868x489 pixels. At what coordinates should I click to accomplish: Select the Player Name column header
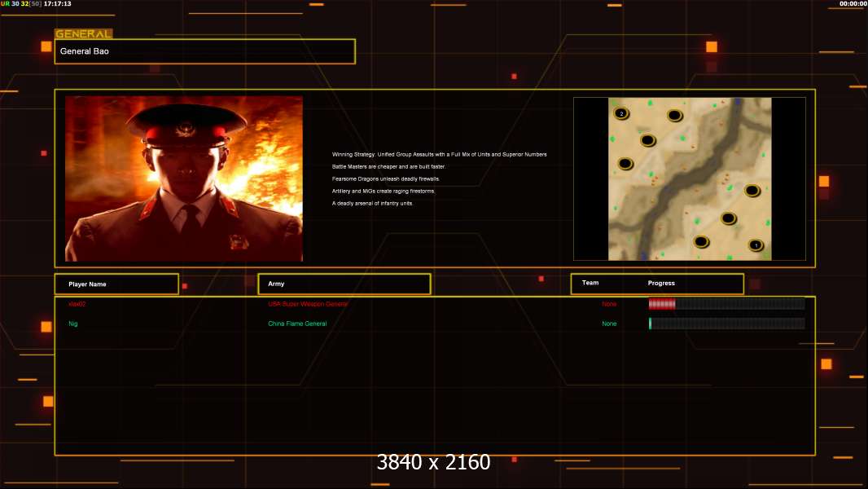point(116,284)
